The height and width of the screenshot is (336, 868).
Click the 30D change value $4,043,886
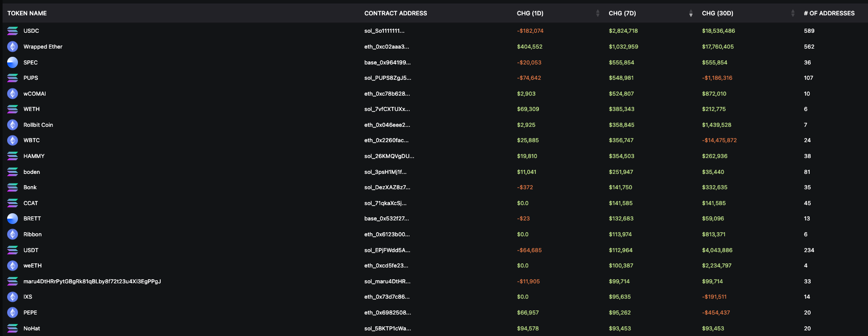click(717, 250)
